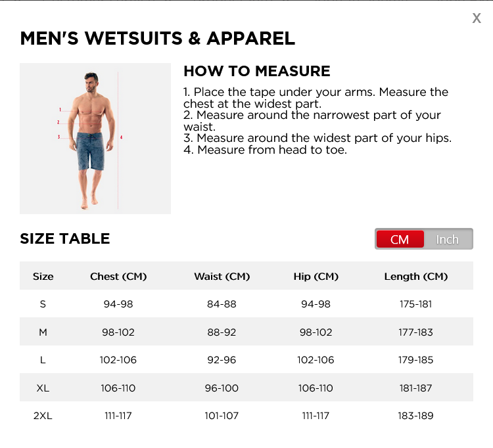This screenshot has width=493, height=448.
Task: Click waist value 96-100 for size XL
Action: tap(222, 388)
